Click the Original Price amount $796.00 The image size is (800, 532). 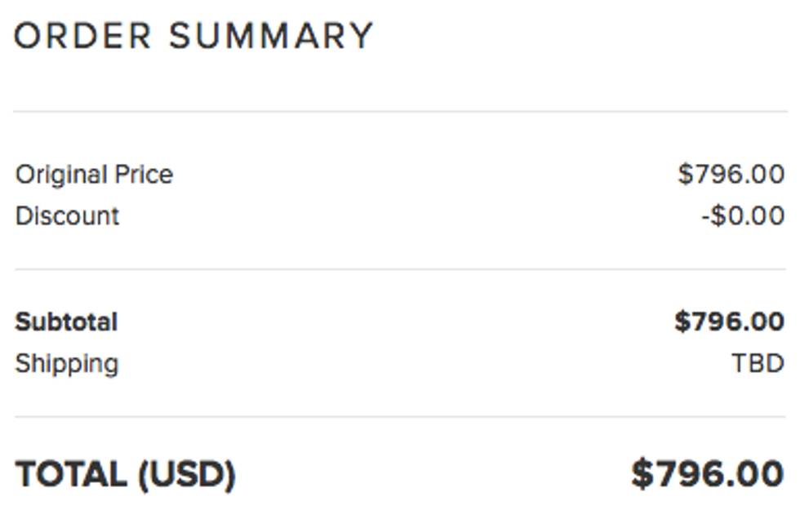731,175
